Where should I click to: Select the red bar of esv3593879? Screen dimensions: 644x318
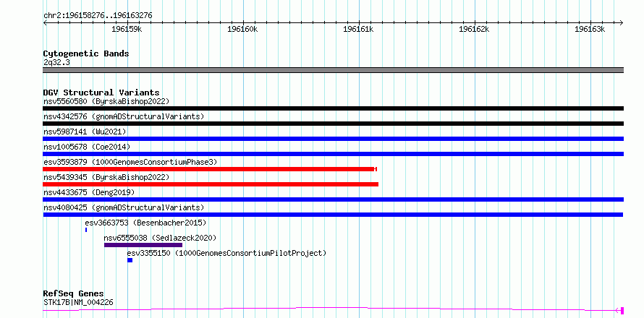click(x=208, y=169)
